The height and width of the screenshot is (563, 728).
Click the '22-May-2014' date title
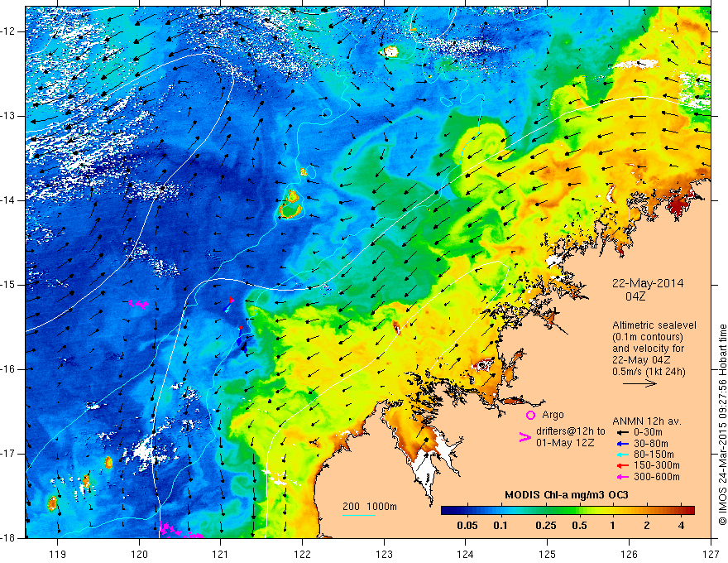648,283
